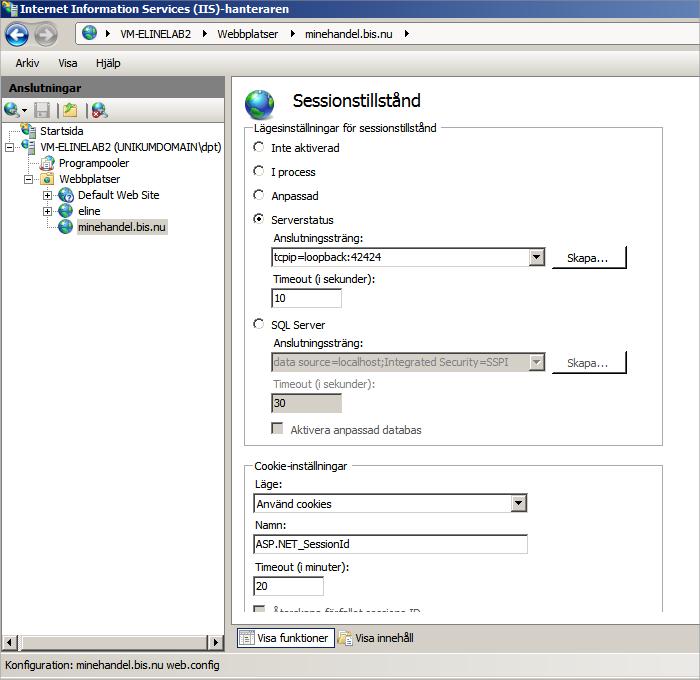
Task: Click the SQL Server timeout field containing 30
Action: tap(306, 403)
